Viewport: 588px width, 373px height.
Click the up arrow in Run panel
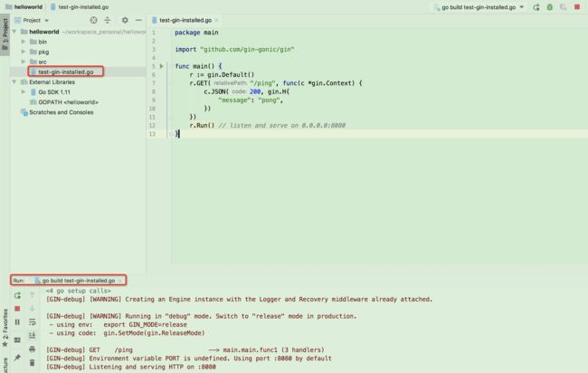click(x=33, y=294)
